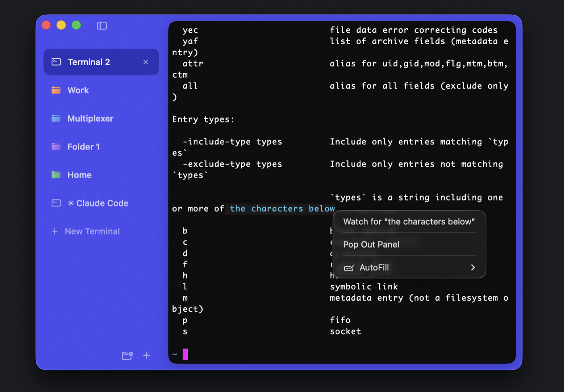
Task: Close the Terminal 2 tab
Action: (x=146, y=62)
